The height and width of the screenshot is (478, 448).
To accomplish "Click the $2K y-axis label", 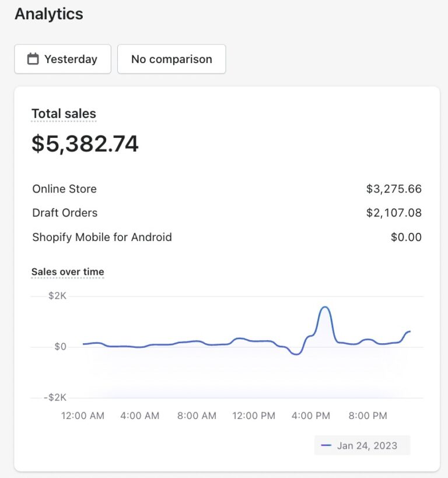I will pyautogui.click(x=57, y=296).
